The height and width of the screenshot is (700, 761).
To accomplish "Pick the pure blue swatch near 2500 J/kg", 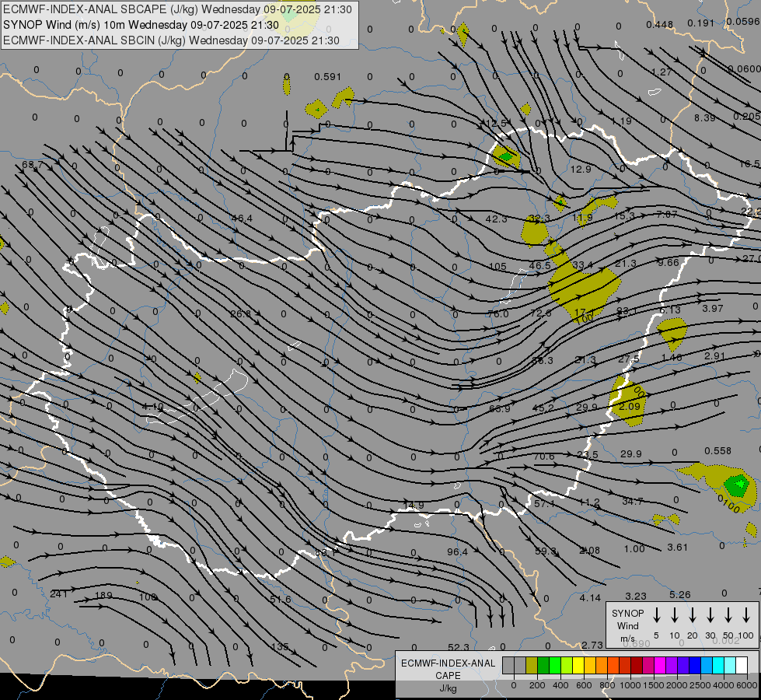I will (695, 666).
